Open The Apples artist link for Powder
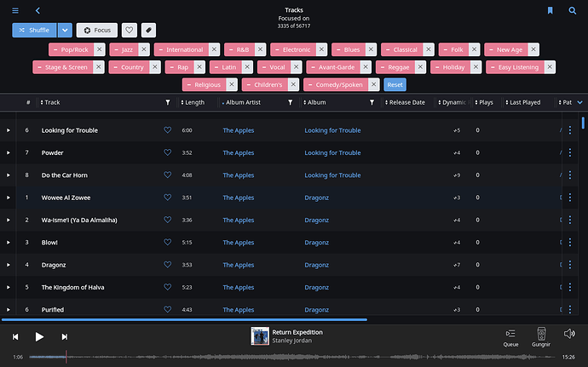This screenshot has width=588, height=367. (x=239, y=152)
